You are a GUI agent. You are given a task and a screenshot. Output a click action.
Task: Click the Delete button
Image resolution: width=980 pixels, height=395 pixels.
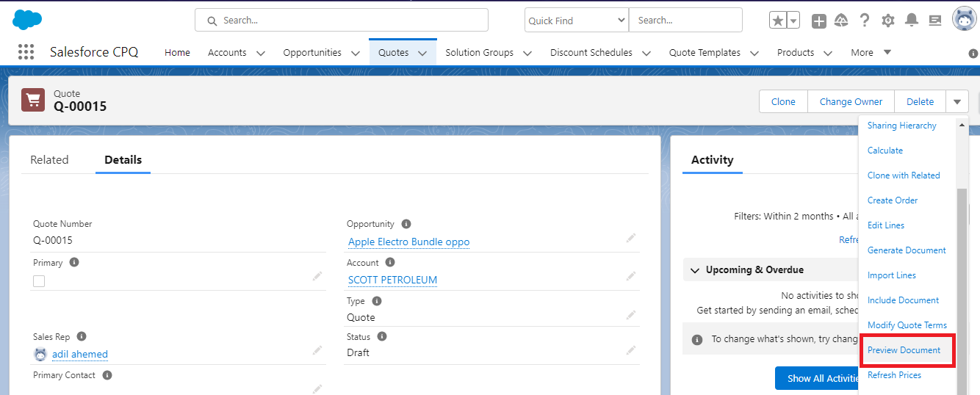pyautogui.click(x=920, y=101)
